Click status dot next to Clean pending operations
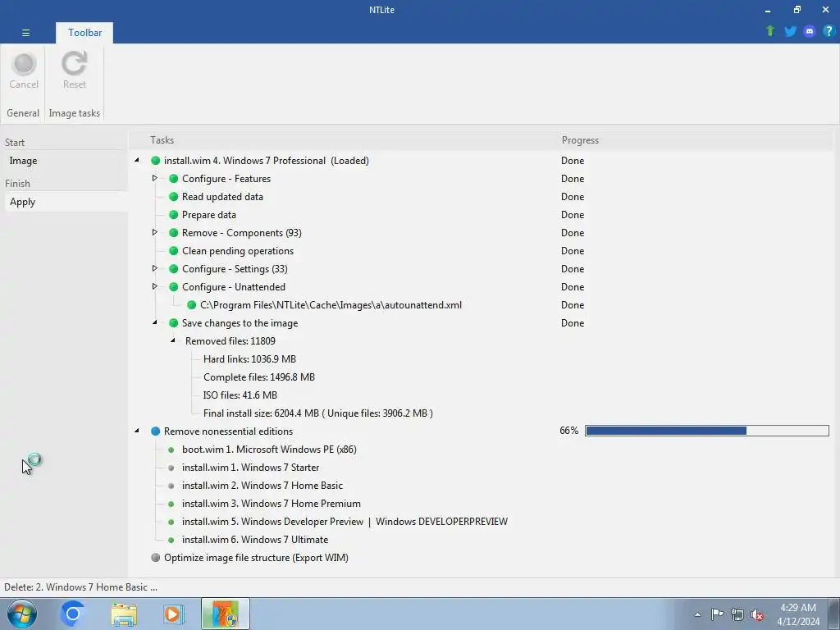 tap(174, 251)
